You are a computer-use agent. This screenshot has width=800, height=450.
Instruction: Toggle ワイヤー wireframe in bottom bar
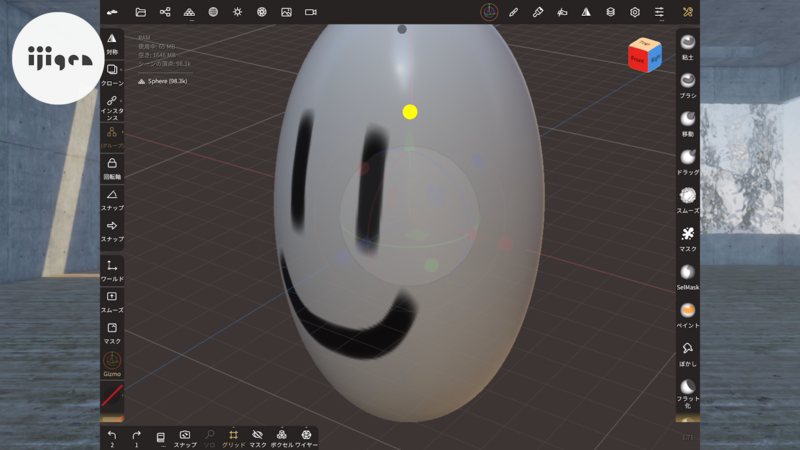point(306,438)
